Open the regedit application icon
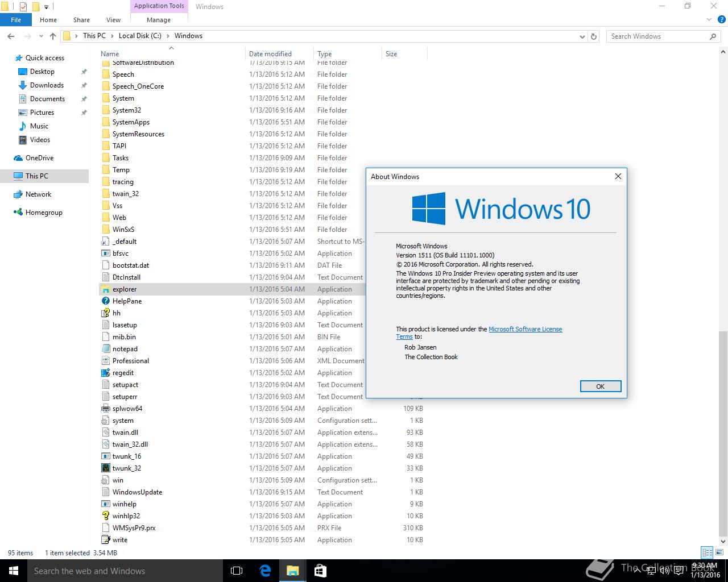728x582 pixels. pos(105,373)
